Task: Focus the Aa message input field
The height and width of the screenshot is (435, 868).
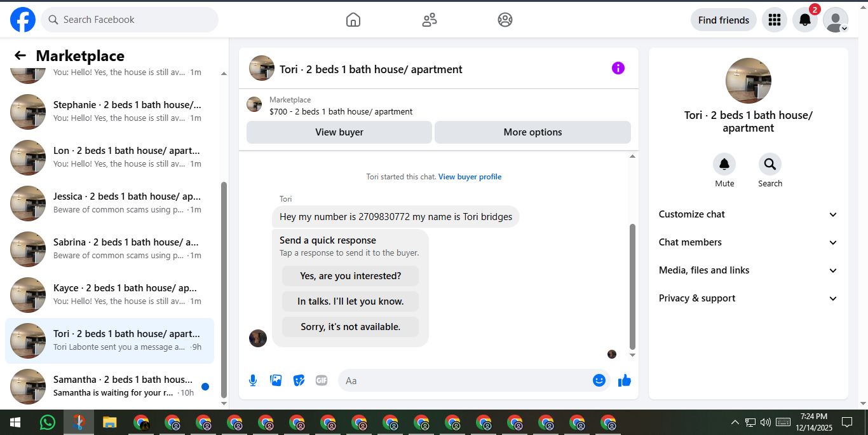Action: 464,380
